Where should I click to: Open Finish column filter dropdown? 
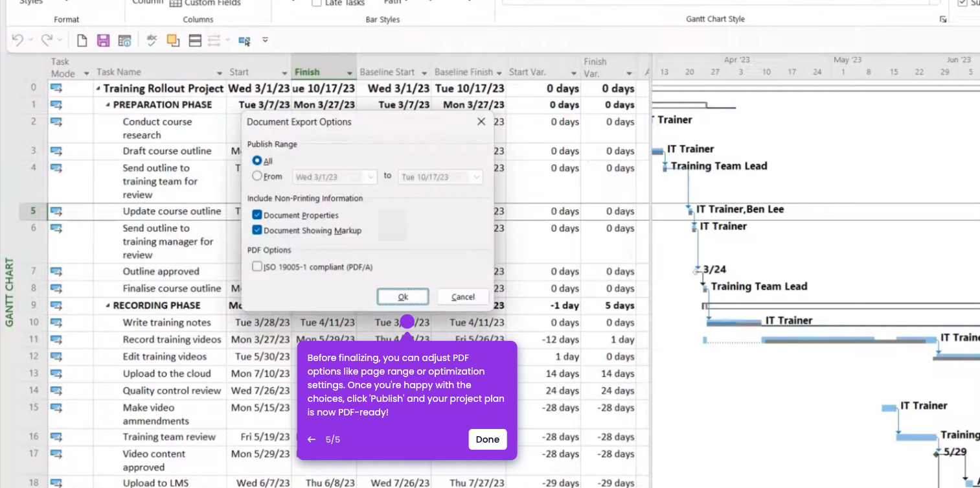click(x=350, y=73)
